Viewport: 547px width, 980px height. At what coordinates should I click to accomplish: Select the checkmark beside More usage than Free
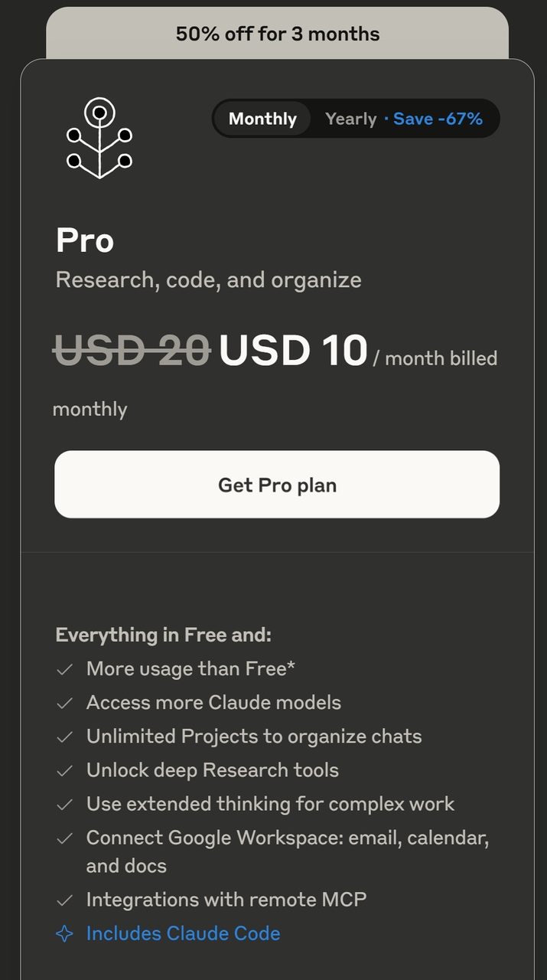click(x=64, y=668)
